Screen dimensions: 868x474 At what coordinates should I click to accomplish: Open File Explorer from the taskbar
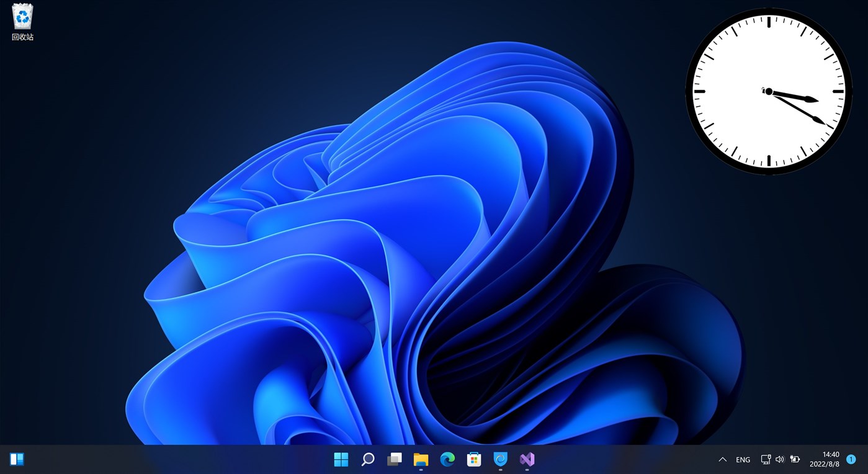pos(421,459)
